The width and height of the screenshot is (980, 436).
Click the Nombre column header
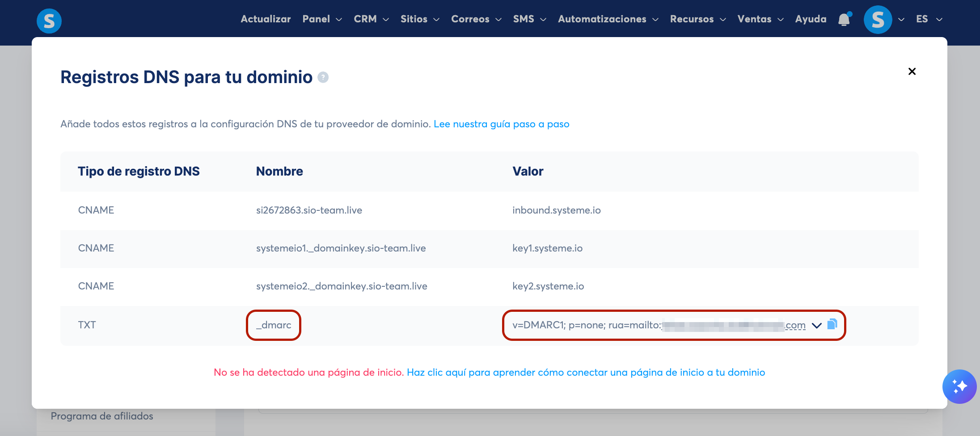click(279, 172)
